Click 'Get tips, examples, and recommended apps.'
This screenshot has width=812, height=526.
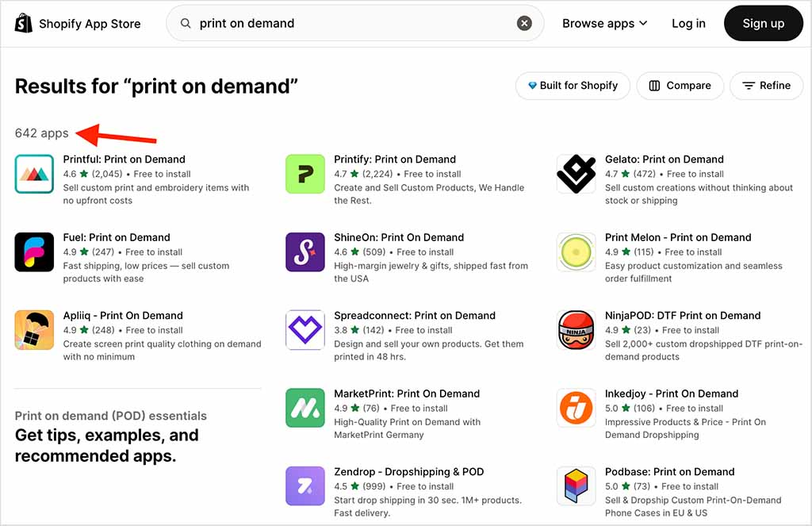[106, 445]
